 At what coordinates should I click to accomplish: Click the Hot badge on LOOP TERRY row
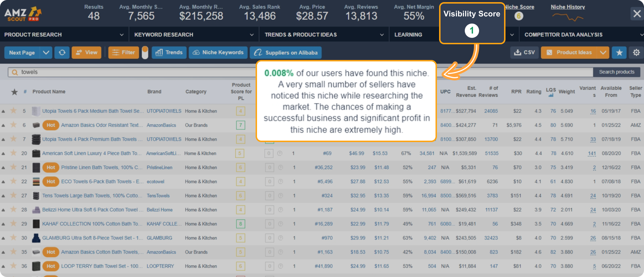tap(51, 266)
